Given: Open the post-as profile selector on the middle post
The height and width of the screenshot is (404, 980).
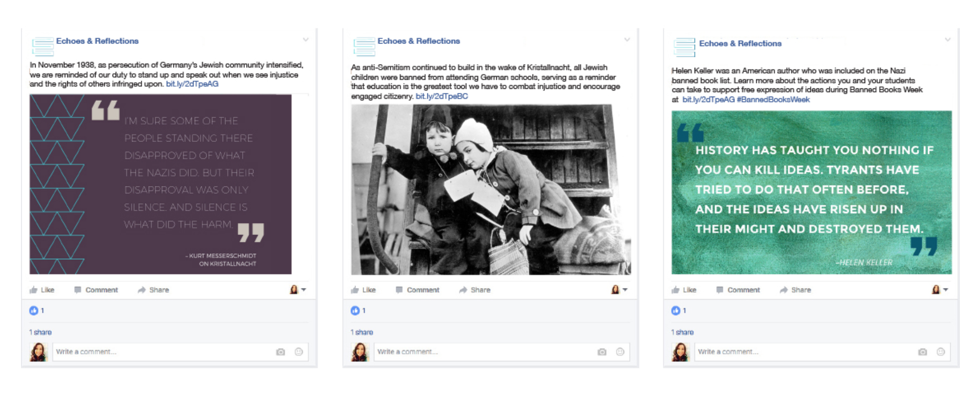Looking at the screenshot, I should click(619, 289).
